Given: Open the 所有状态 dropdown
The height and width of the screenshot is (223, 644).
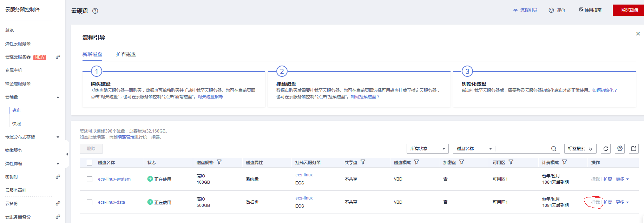Looking at the screenshot, I should (428, 149).
